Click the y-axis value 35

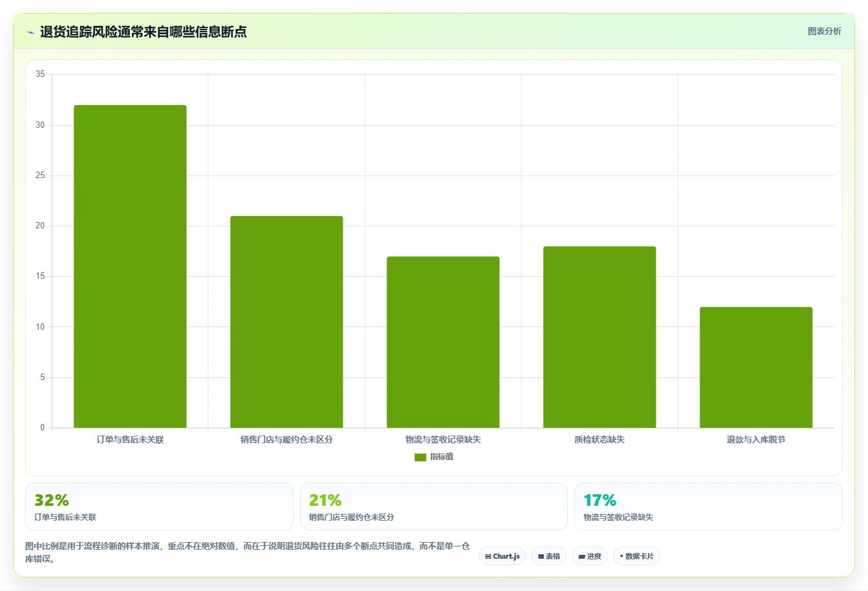click(40, 74)
